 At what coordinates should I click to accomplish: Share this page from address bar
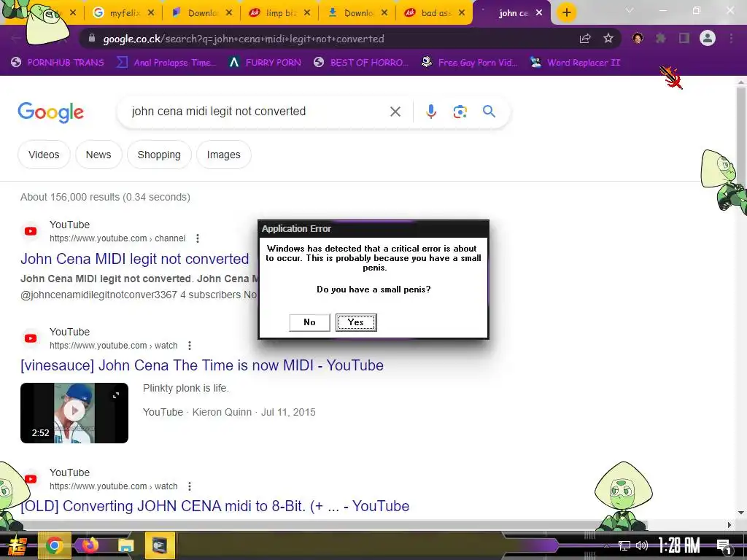pos(585,39)
